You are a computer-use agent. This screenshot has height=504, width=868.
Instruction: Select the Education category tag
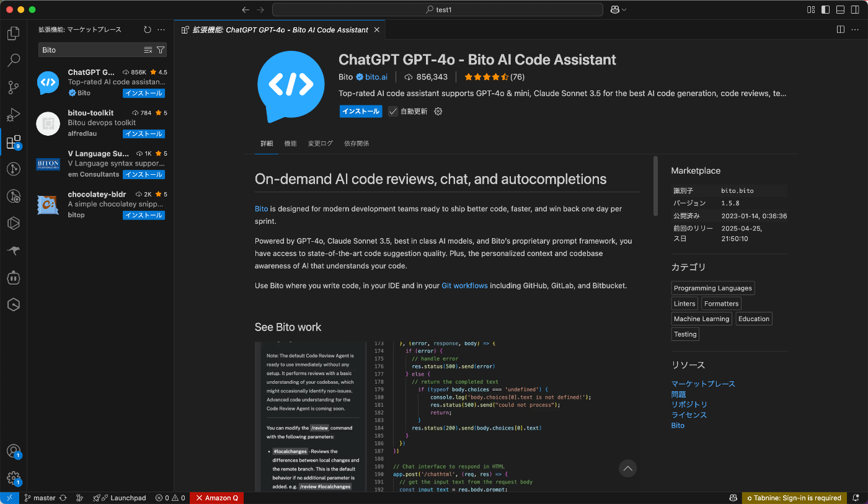point(754,319)
